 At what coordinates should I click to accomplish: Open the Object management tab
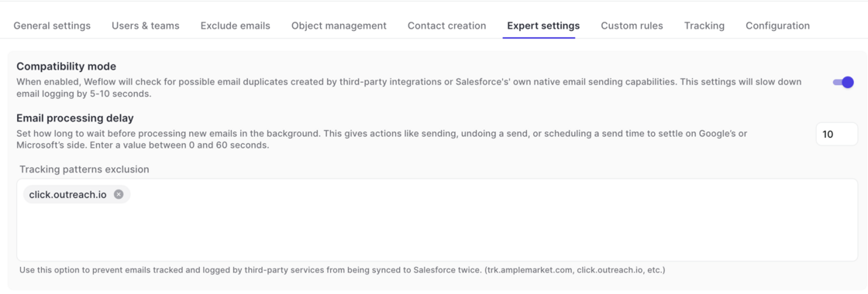[339, 26]
